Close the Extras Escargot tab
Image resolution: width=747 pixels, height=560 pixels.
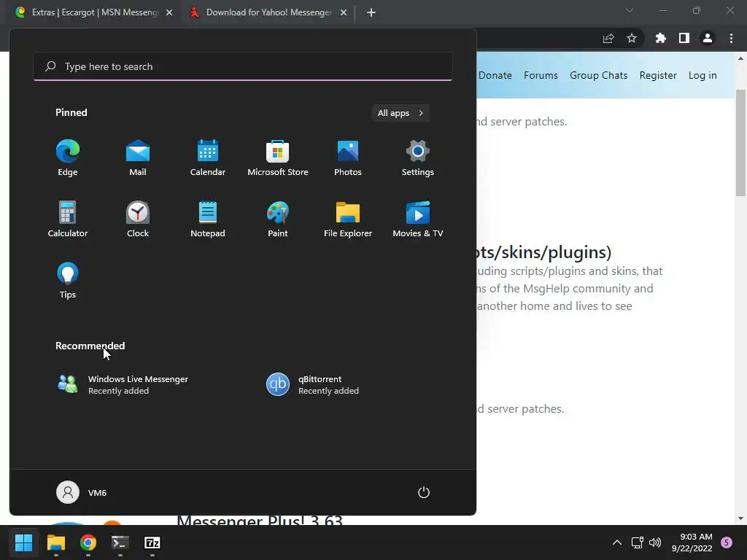[x=169, y=12]
